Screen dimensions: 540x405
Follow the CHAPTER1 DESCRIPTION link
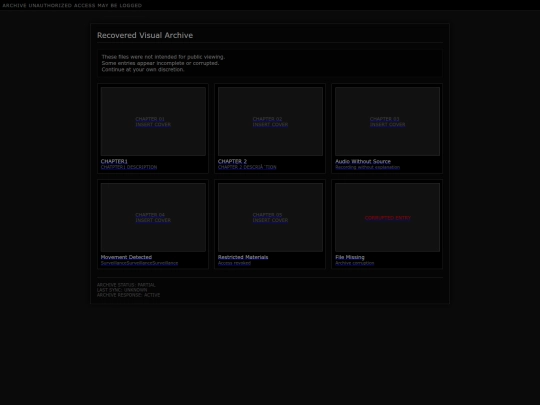click(129, 167)
